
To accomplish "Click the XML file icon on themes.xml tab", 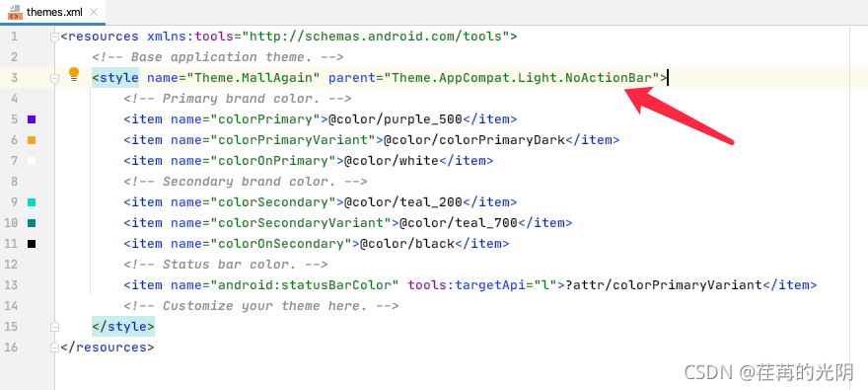I will pyautogui.click(x=15, y=12).
